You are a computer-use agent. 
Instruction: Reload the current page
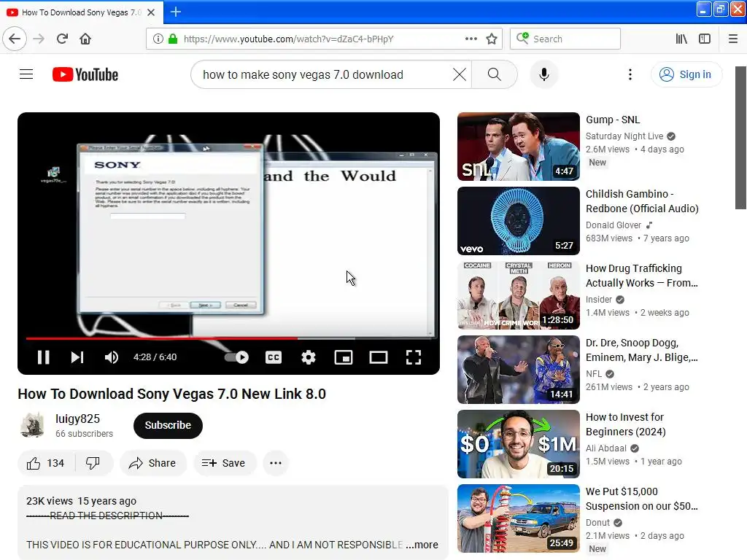[x=63, y=39]
